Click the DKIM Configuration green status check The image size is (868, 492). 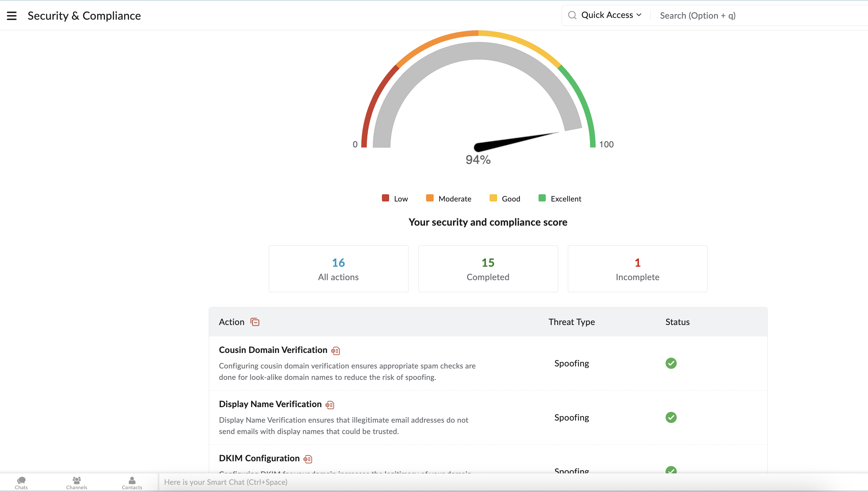(671, 470)
